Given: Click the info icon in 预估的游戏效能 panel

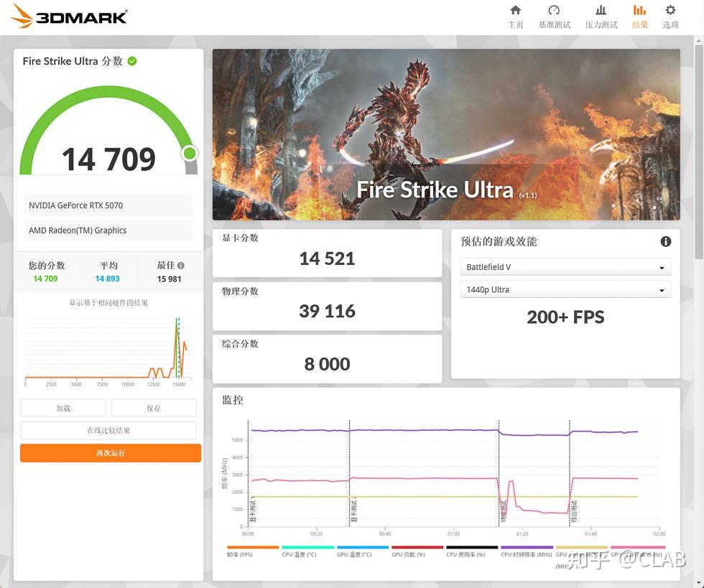Looking at the screenshot, I should [665, 241].
